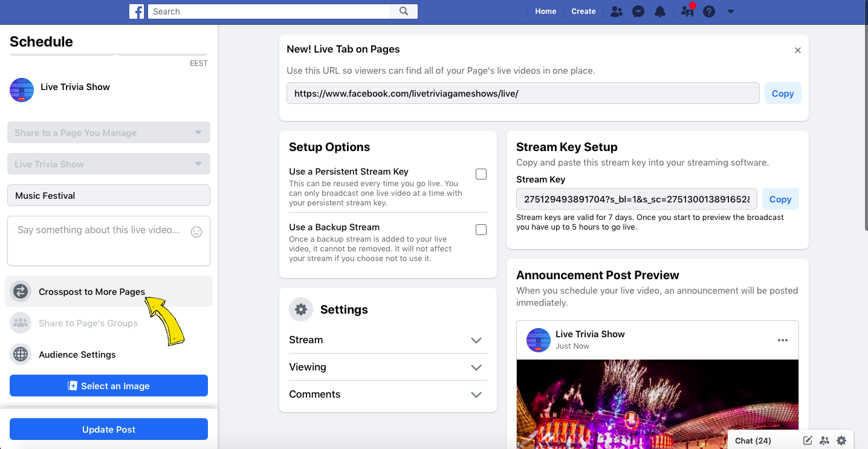Click the search magnifier icon
868x449 pixels.
click(404, 11)
